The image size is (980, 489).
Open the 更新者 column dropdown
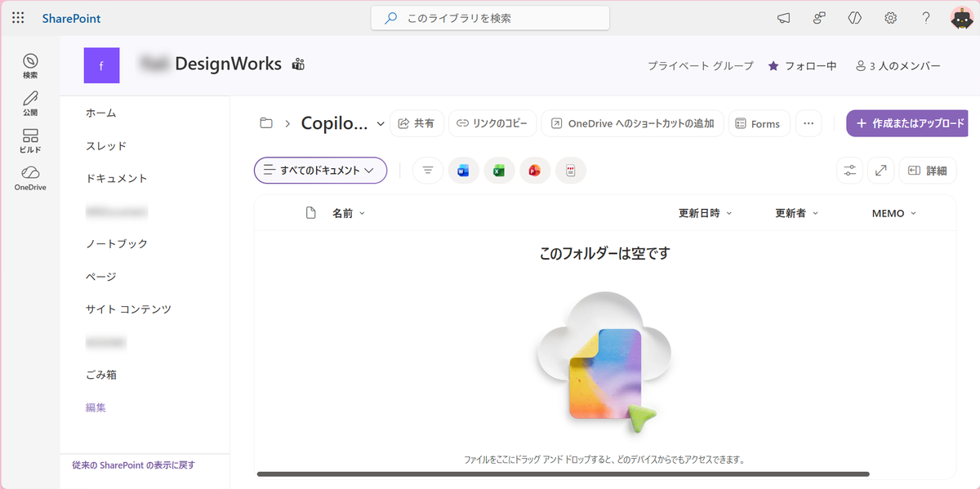[797, 213]
